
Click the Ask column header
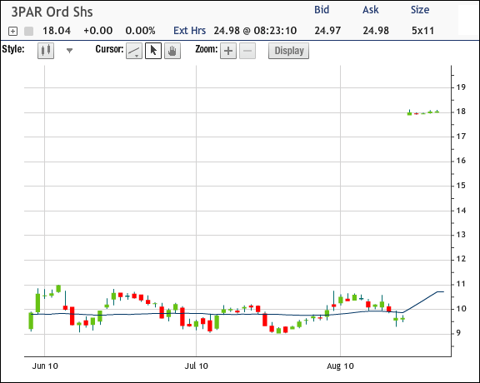[x=371, y=10]
